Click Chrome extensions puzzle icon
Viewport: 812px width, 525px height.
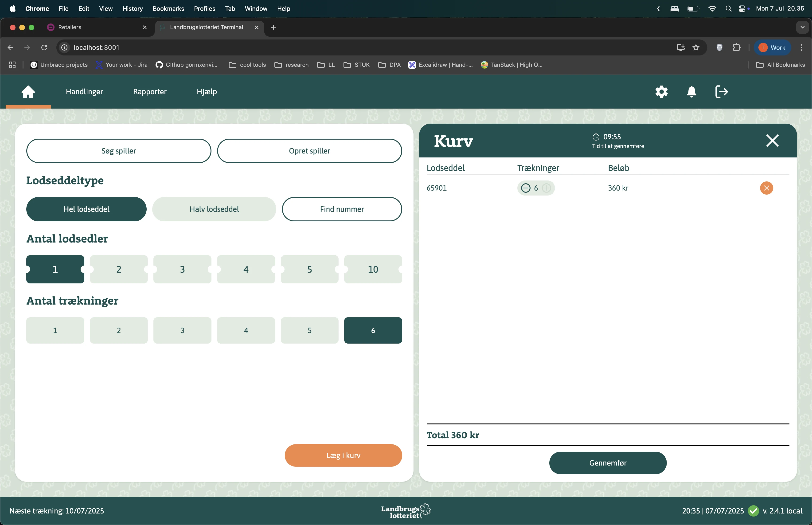click(736, 47)
